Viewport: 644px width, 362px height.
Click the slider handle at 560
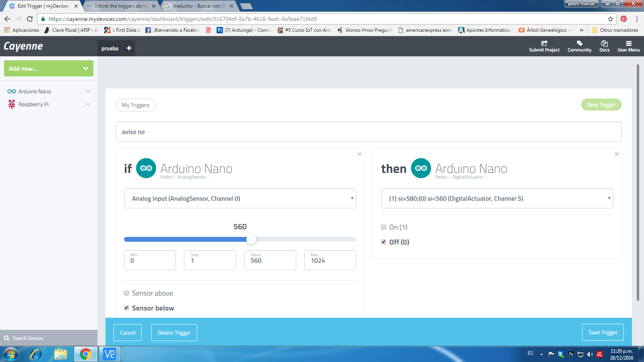pos(251,239)
